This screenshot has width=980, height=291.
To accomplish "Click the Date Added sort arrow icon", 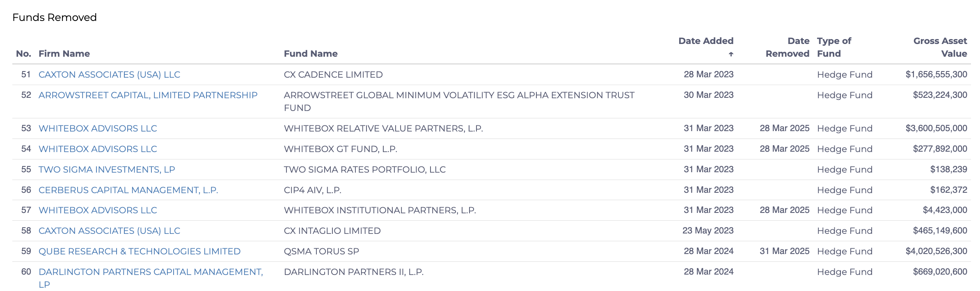I will (731, 54).
